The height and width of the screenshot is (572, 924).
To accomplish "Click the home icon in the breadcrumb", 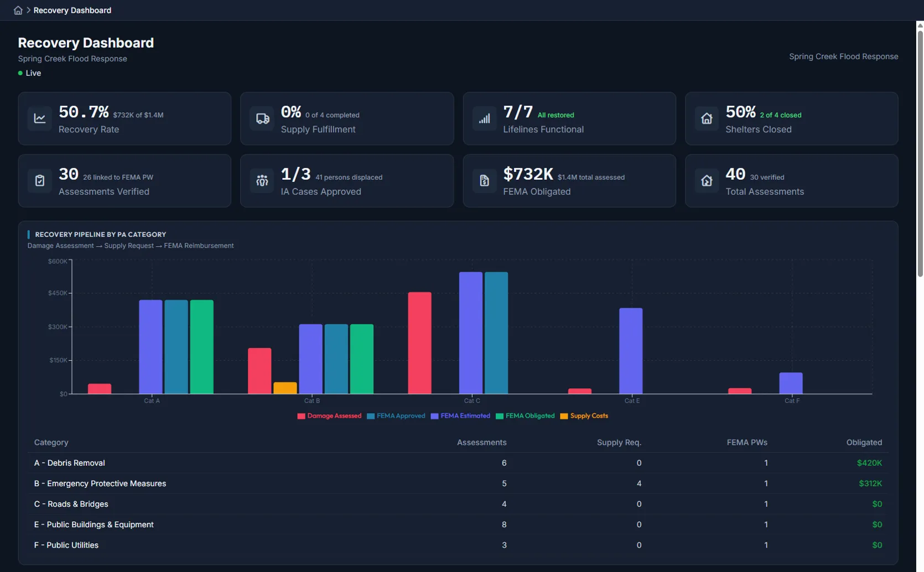I will coord(18,11).
